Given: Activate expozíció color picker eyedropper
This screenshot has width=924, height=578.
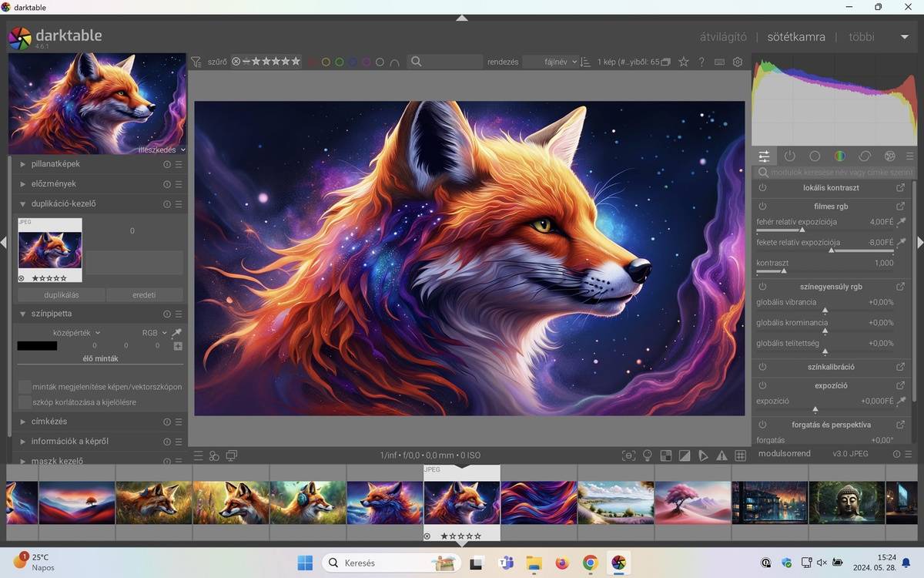Looking at the screenshot, I should (x=901, y=401).
